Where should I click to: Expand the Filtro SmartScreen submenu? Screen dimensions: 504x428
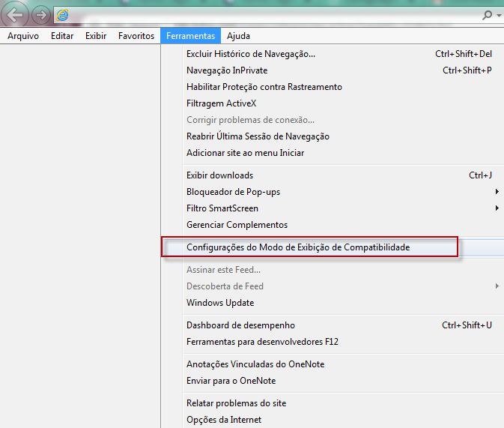[333, 208]
